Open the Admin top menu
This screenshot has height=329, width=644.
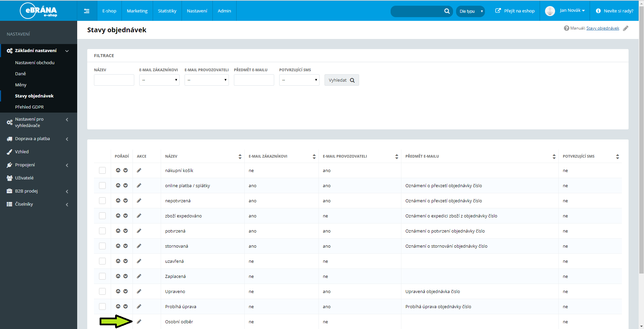[225, 11]
